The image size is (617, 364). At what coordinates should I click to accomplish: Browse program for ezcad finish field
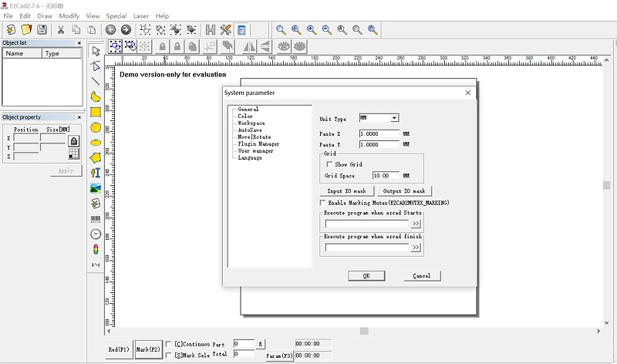[416, 248]
